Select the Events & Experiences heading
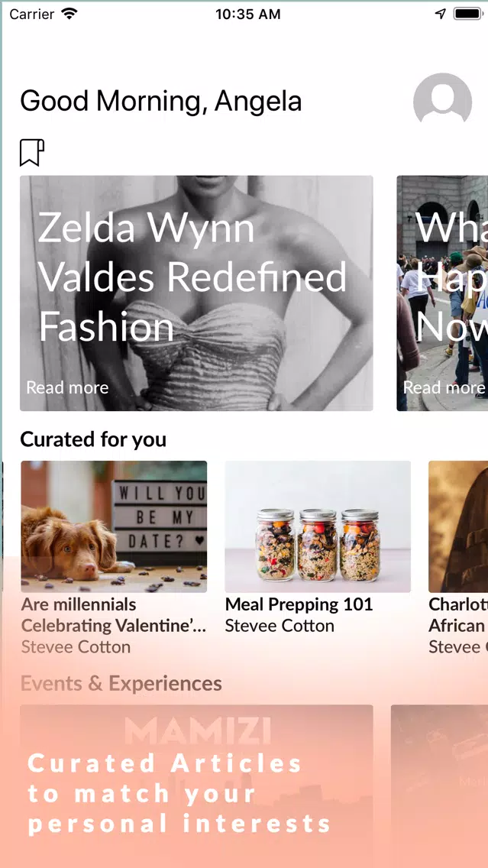This screenshot has width=488, height=868. tap(121, 684)
